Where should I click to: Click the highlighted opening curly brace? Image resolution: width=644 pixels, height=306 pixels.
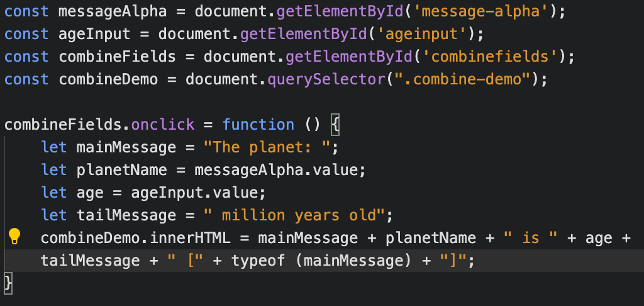(x=334, y=125)
